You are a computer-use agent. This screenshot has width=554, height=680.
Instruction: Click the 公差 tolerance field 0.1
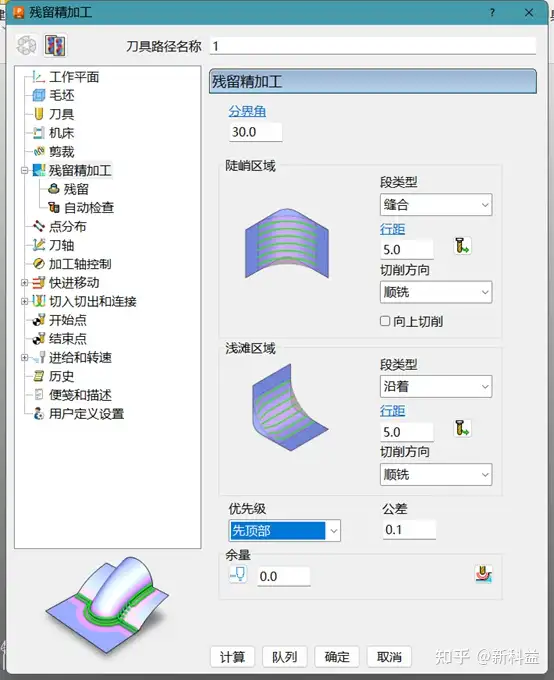[x=410, y=530]
